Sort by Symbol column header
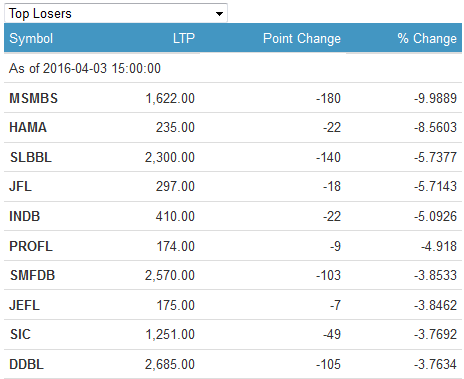The image size is (464, 379). click(31, 38)
